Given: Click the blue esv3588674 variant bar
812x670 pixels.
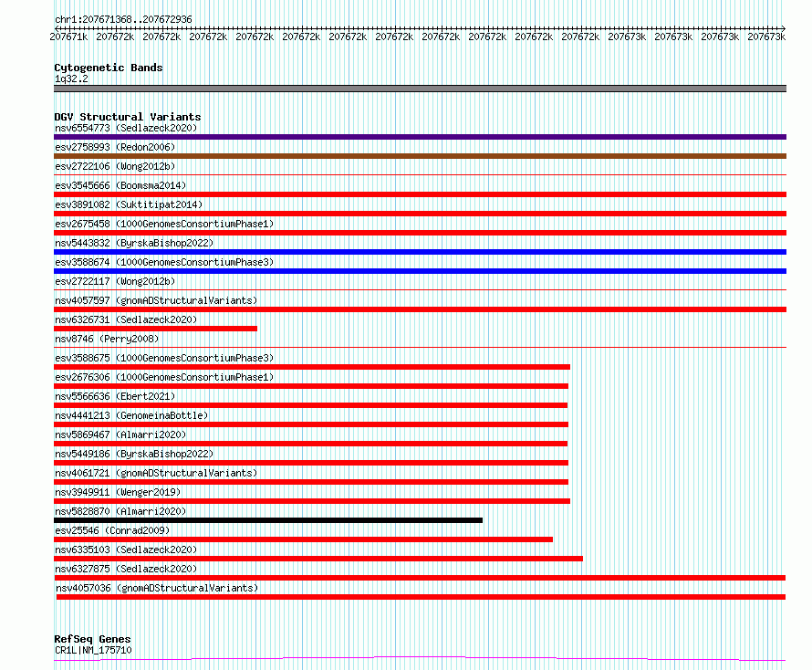Looking at the screenshot, I should pos(420,271).
